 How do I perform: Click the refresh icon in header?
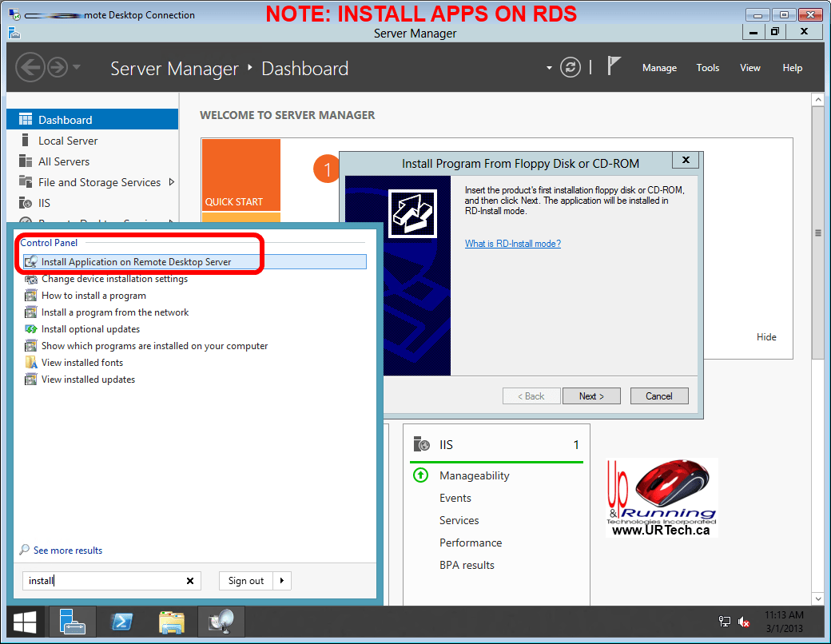[x=571, y=68]
